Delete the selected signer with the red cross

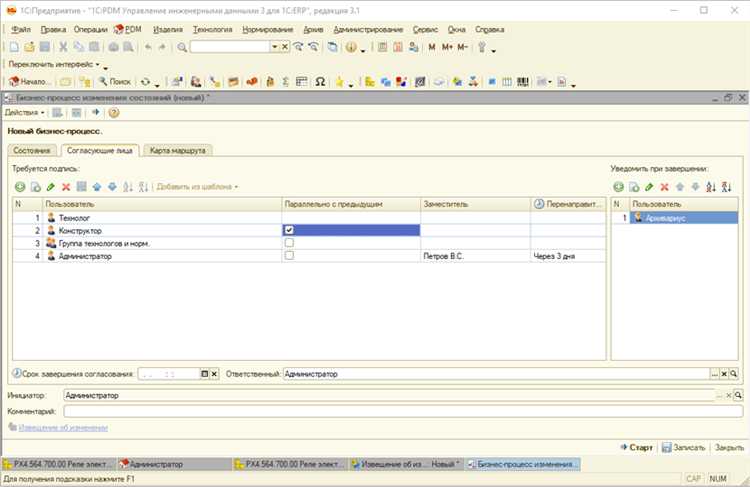66,187
